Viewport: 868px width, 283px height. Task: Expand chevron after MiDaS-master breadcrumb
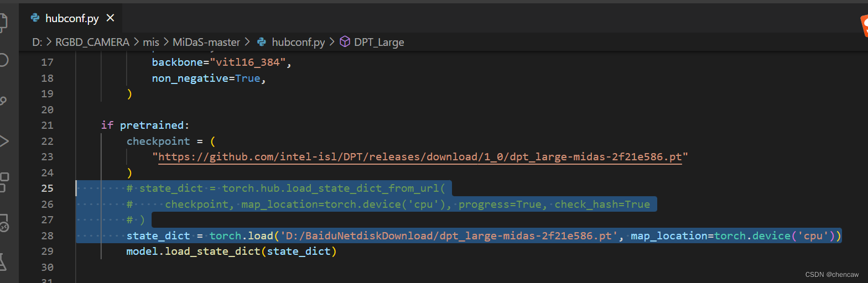click(x=247, y=42)
